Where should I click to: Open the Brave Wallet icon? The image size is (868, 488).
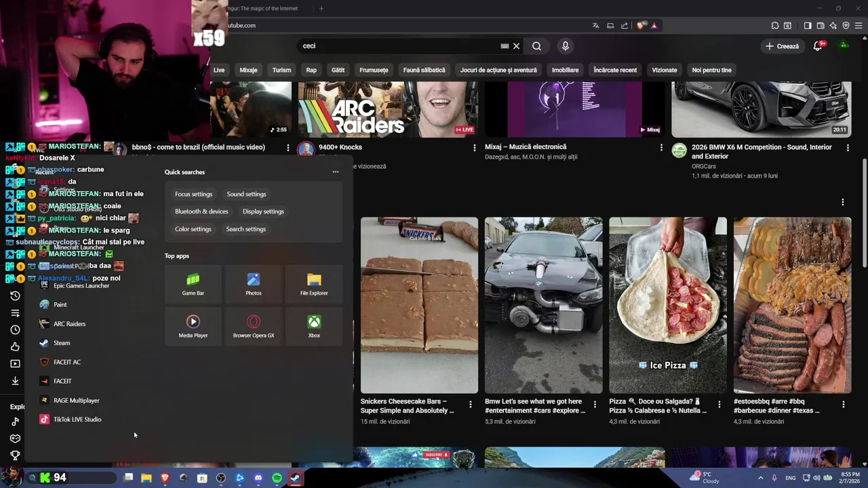click(821, 26)
